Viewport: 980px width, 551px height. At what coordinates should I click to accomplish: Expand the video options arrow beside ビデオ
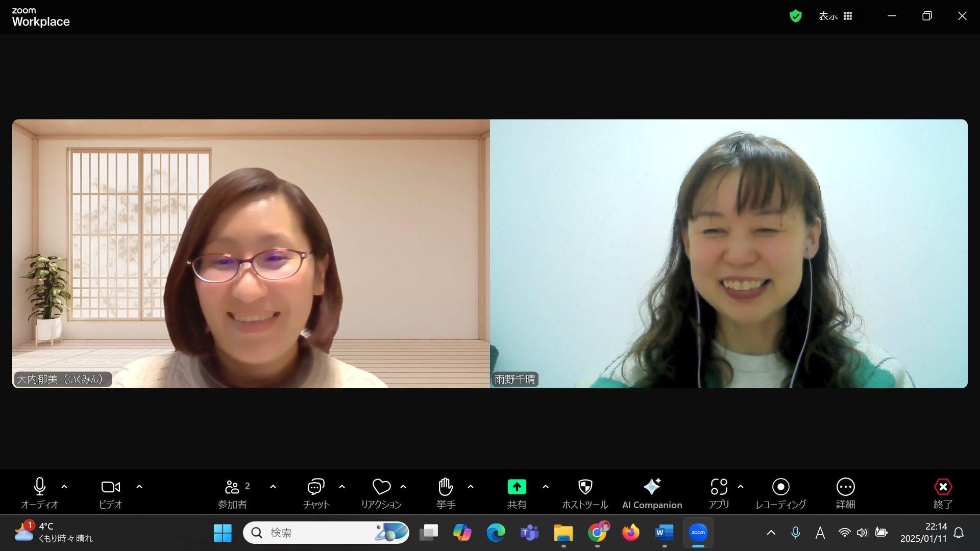click(139, 487)
